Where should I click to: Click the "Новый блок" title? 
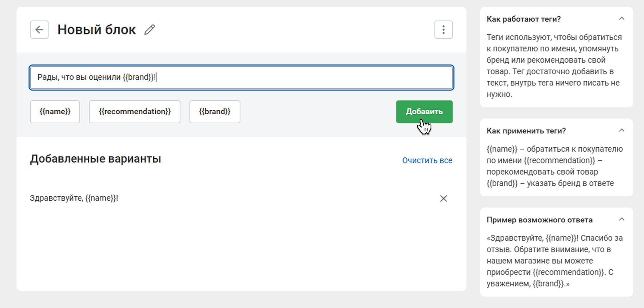click(x=96, y=30)
